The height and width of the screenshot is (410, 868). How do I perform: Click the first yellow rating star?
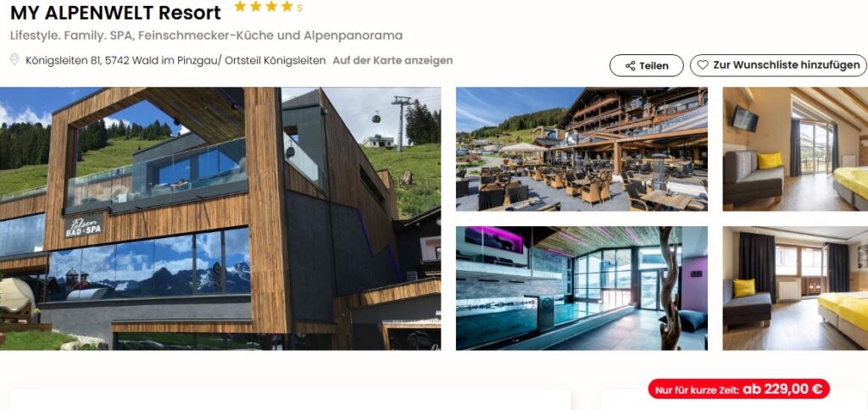(x=240, y=7)
